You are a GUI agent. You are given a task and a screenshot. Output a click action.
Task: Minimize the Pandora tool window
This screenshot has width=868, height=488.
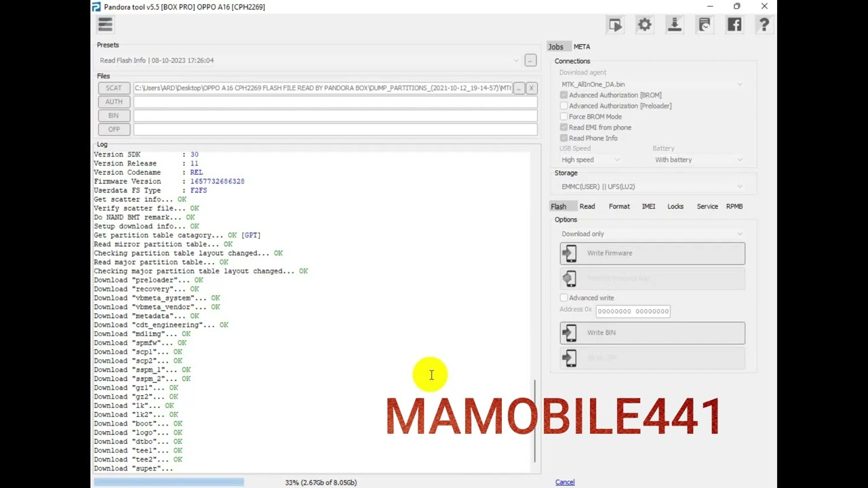(x=710, y=7)
